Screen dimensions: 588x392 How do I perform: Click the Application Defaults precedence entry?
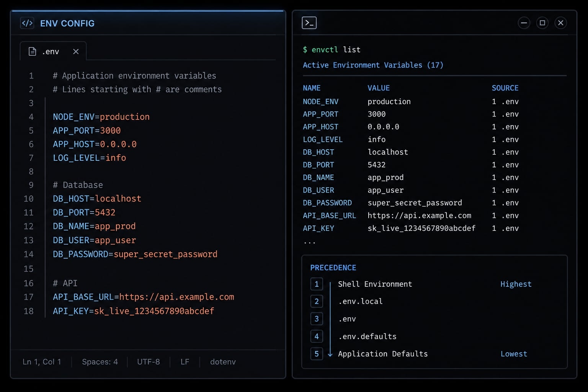(x=383, y=354)
